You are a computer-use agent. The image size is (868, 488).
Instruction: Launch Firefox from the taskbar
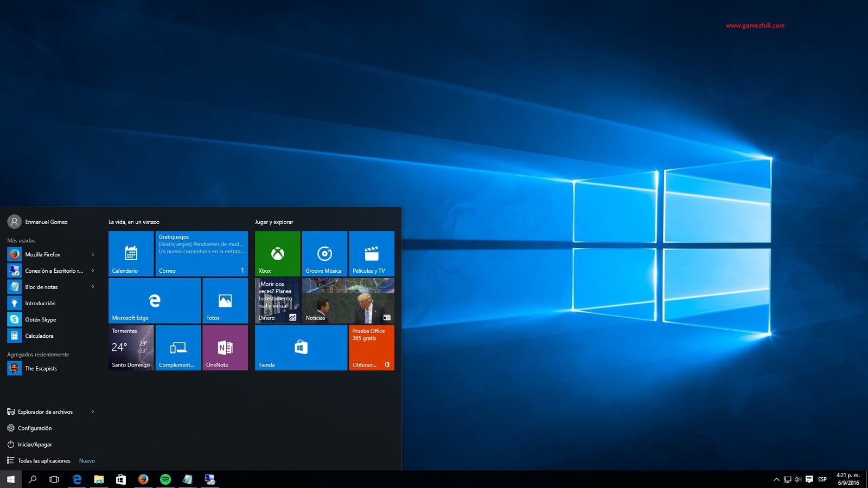(x=143, y=479)
